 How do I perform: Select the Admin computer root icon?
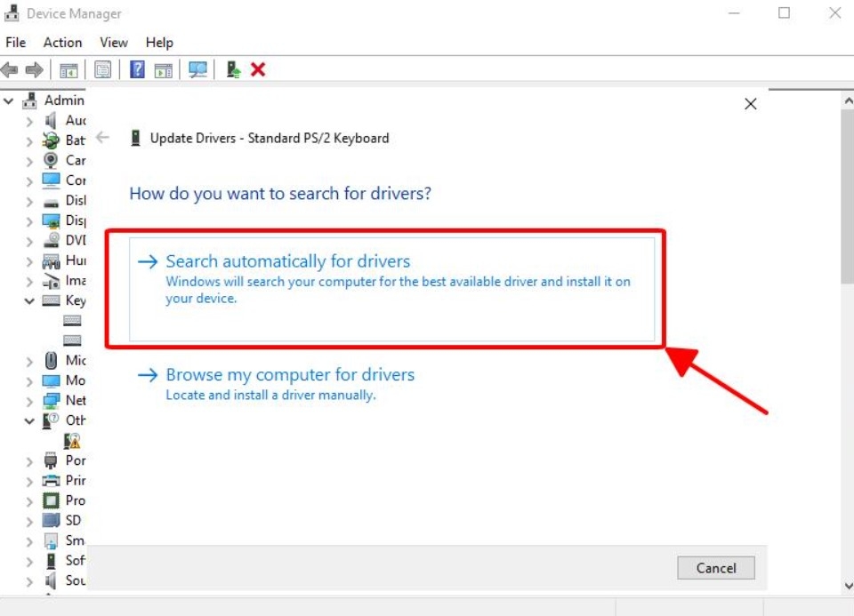[x=29, y=100]
